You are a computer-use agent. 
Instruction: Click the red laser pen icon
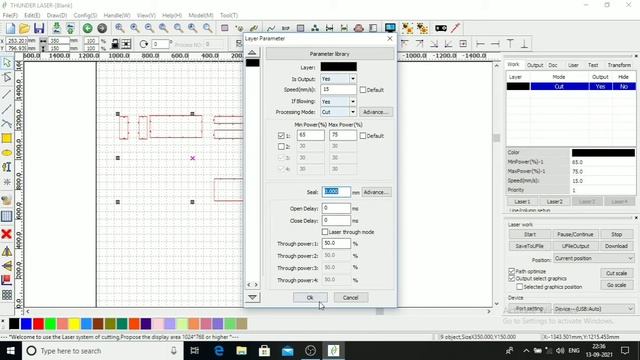click(x=456, y=28)
